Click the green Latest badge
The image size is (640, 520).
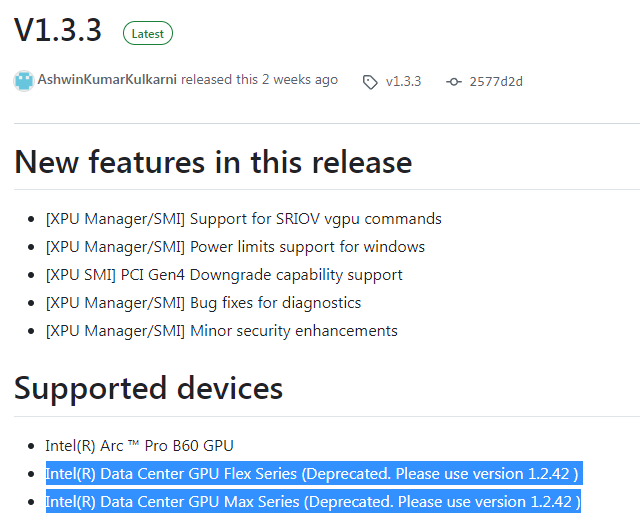(x=147, y=33)
